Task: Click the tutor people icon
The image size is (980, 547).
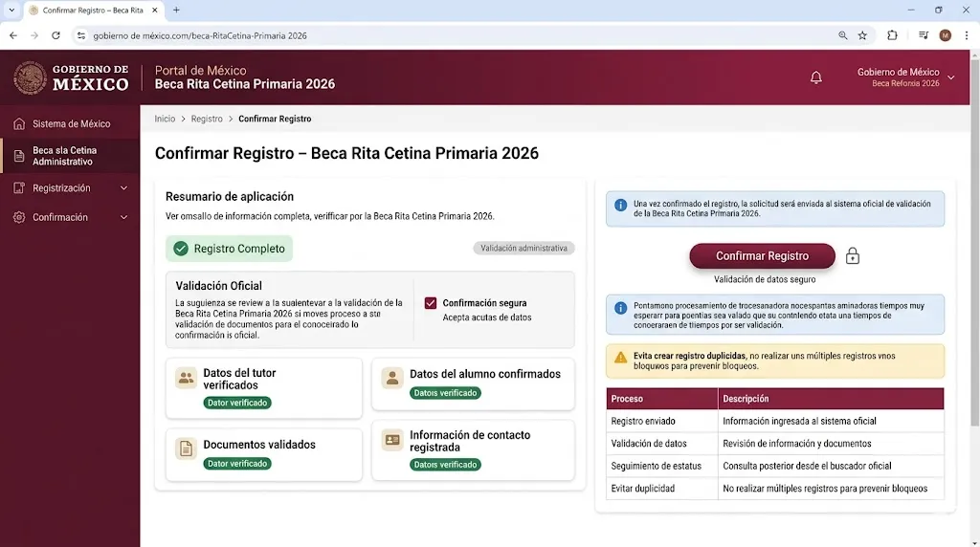Action: pos(187,378)
